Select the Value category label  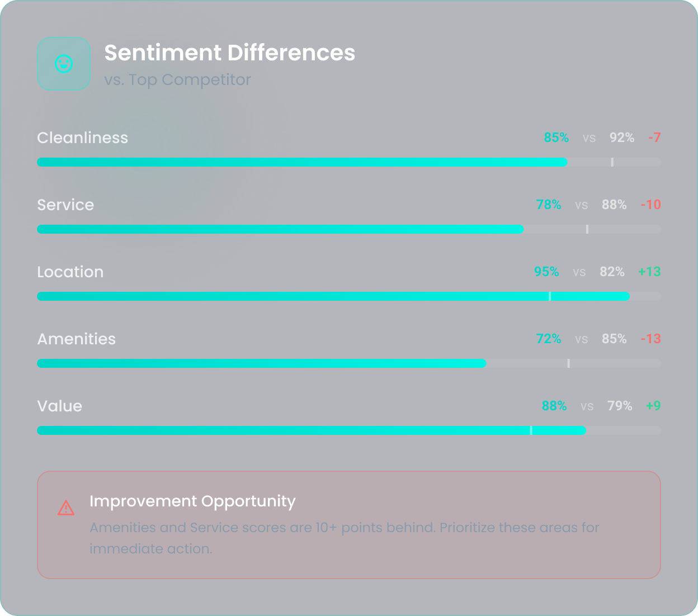pos(59,406)
